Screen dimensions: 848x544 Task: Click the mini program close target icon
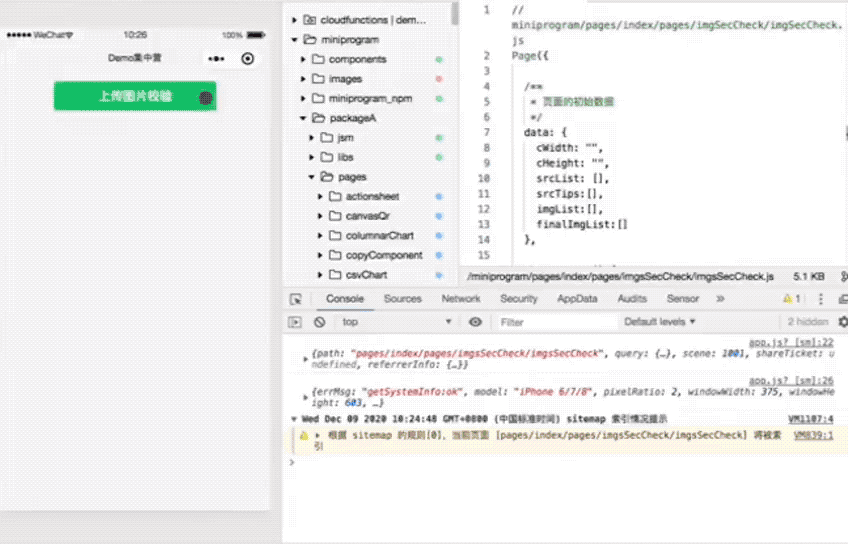click(x=248, y=58)
